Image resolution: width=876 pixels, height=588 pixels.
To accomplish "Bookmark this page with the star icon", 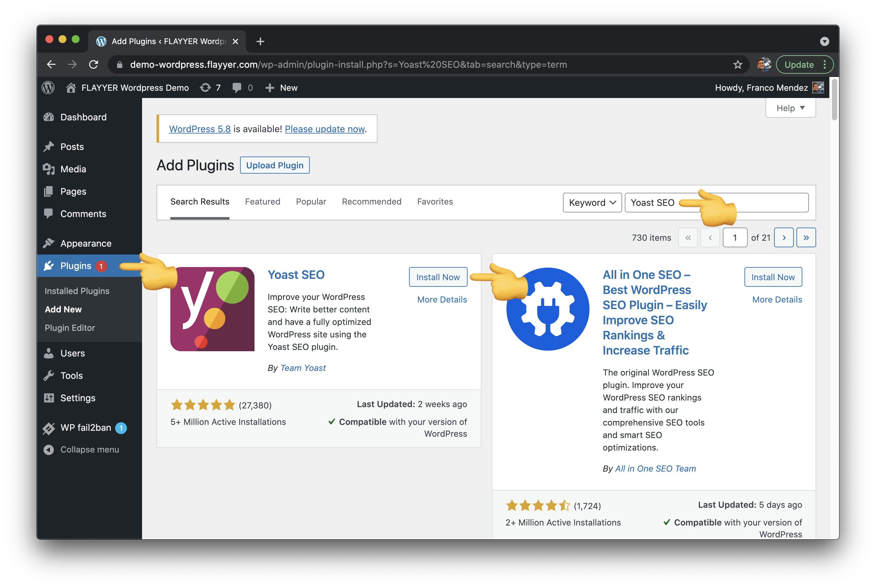I will [x=738, y=64].
